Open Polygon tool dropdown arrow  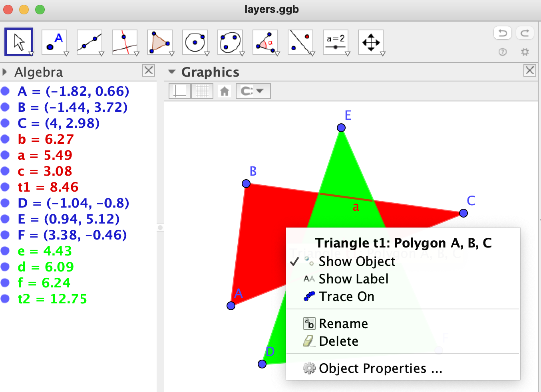172,53
